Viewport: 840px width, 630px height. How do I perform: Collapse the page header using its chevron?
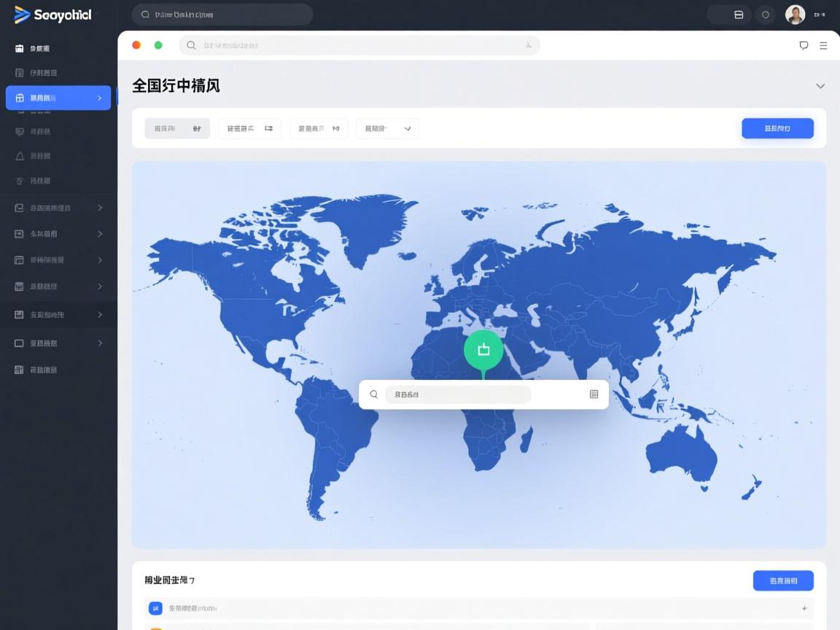click(x=820, y=85)
